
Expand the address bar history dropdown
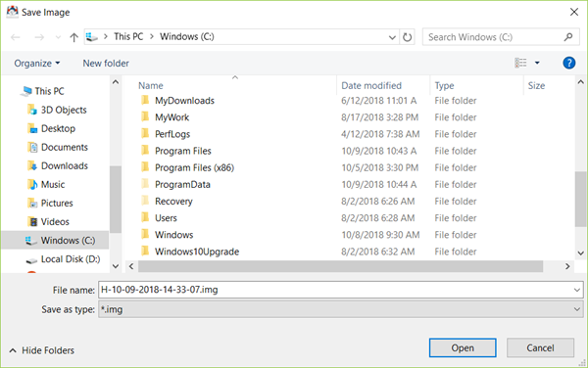click(x=392, y=37)
